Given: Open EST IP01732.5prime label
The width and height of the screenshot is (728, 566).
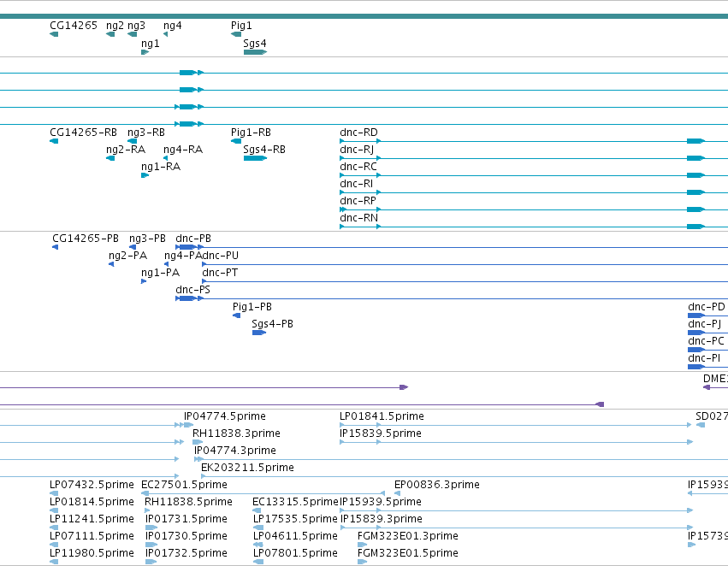Looking at the screenshot, I should coord(186,554).
